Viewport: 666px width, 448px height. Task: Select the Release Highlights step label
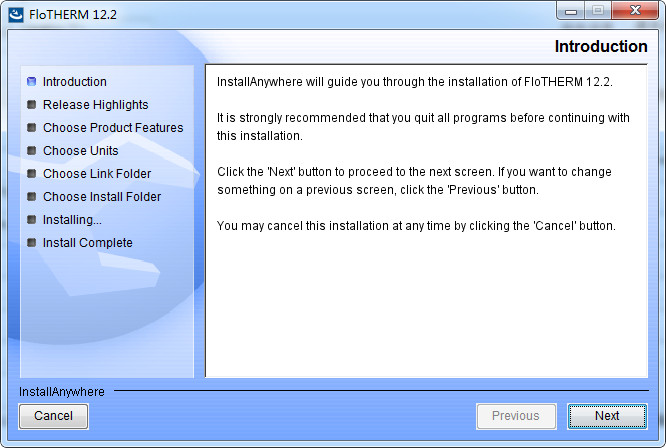click(96, 105)
